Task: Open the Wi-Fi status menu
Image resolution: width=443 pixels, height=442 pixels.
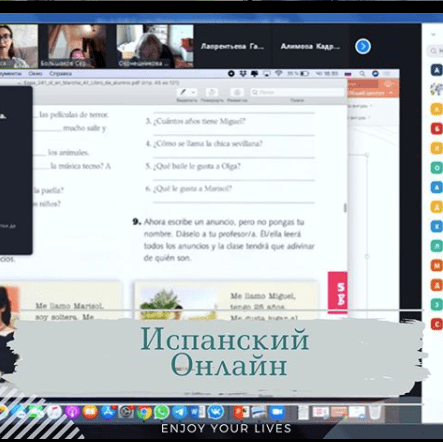Action: (x=278, y=73)
